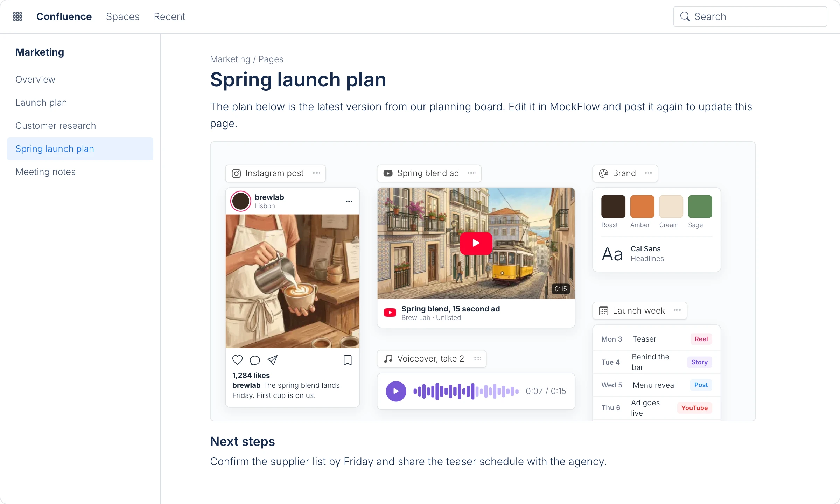Grab the Brand label drag handle
840x504 pixels.
[x=649, y=173]
